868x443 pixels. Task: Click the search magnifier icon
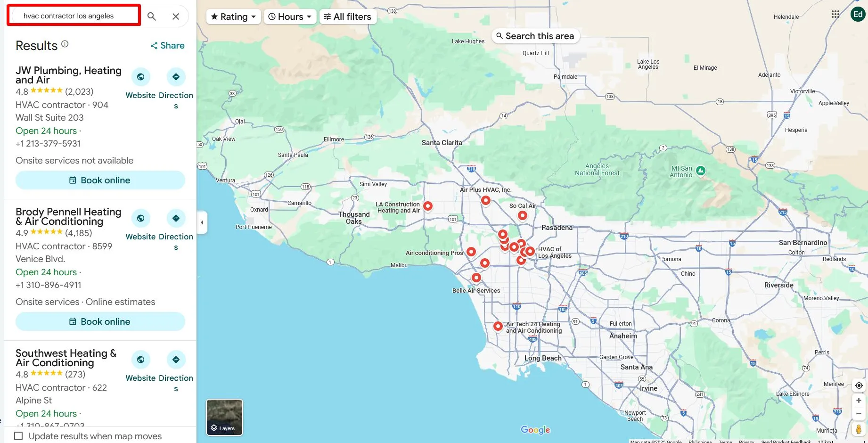pos(151,16)
